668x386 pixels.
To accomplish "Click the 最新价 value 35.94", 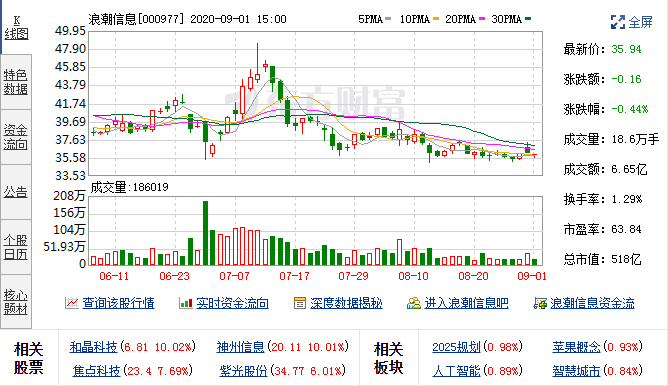I will (x=626, y=49).
